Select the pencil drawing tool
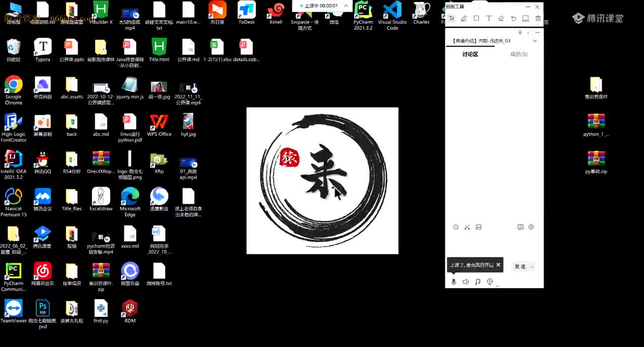The image size is (644, 347). pos(464,19)
